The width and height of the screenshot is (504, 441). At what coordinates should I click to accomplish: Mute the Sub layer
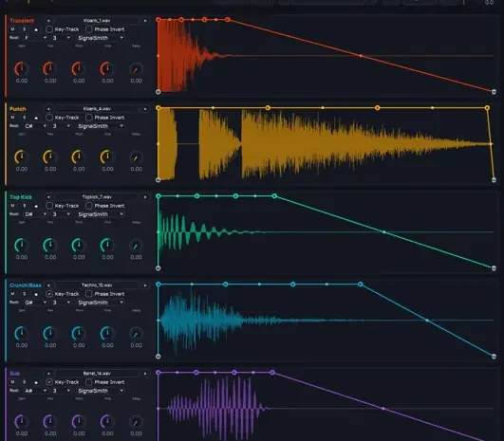pos(12,382)
